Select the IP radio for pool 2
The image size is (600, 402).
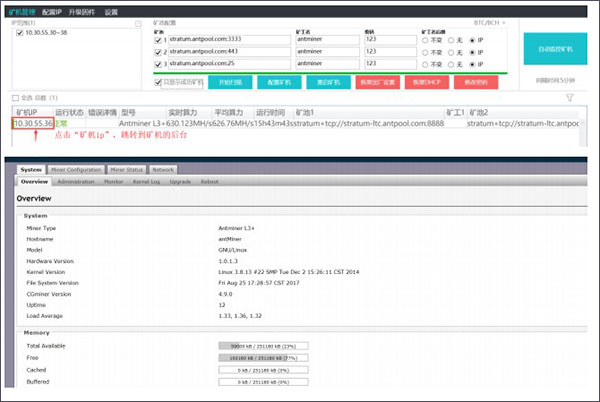473,52
